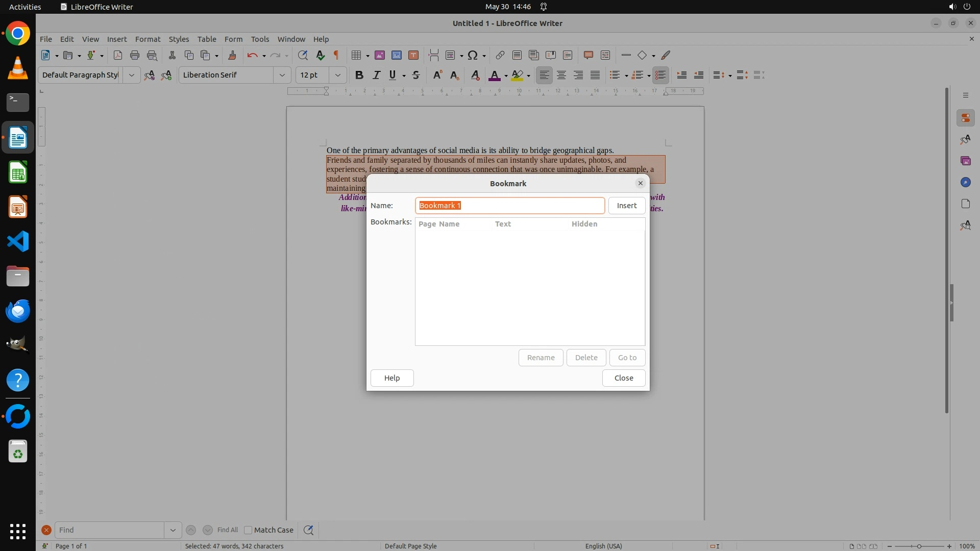Click the zoom slider in status bar
This screenshot has width=980, height=551.
point(919,546)
